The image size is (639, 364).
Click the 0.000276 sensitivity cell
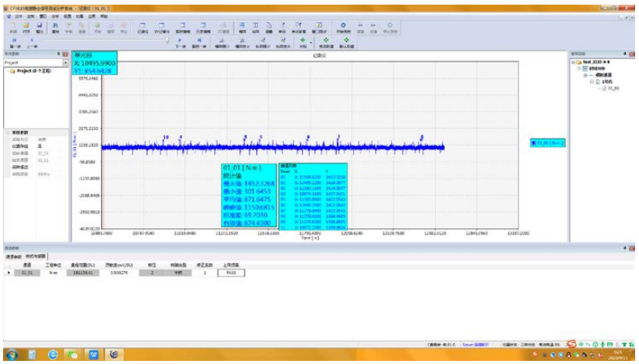(119, 273)
